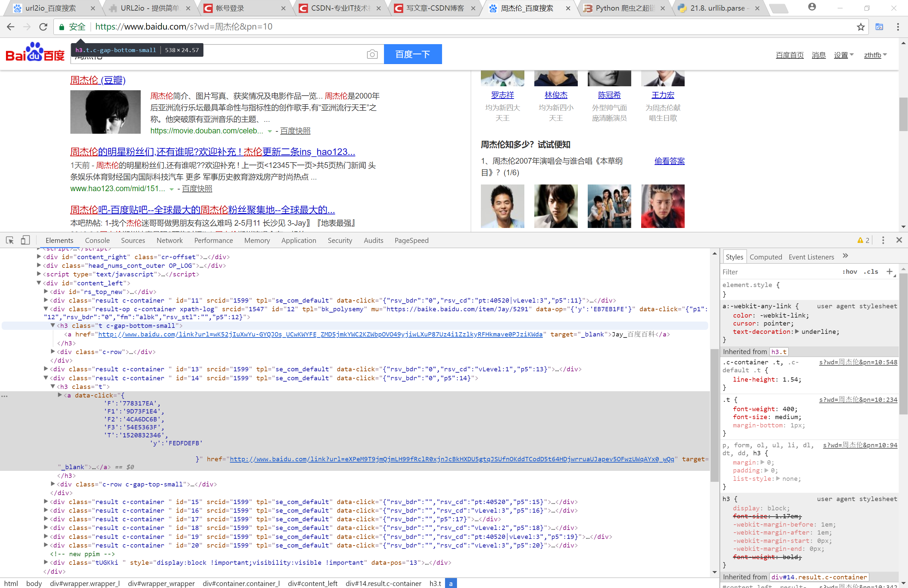Open the Chrome three-dot menu

tap(898, 27)
